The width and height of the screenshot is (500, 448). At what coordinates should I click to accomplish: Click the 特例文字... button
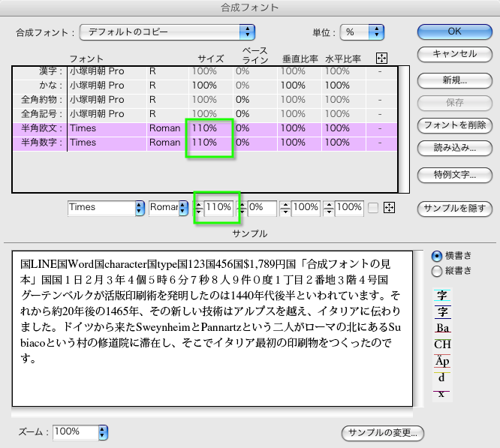pos(455,175)
